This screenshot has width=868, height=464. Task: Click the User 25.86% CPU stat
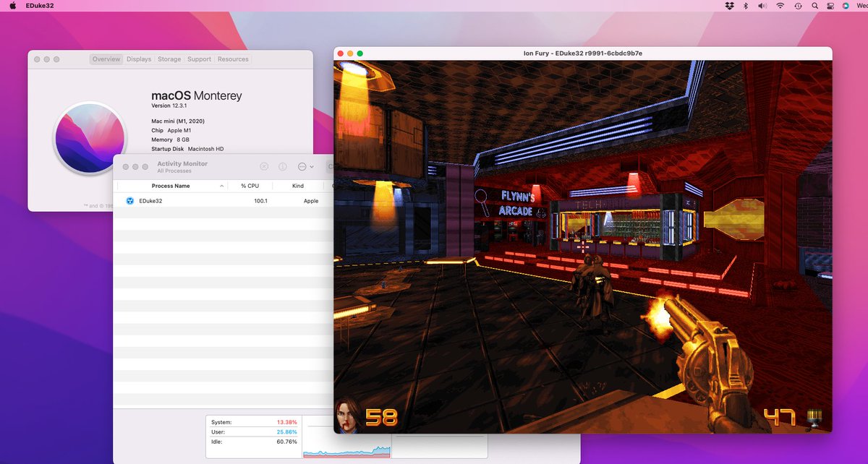pyautogui.click(x=254, y=431)
